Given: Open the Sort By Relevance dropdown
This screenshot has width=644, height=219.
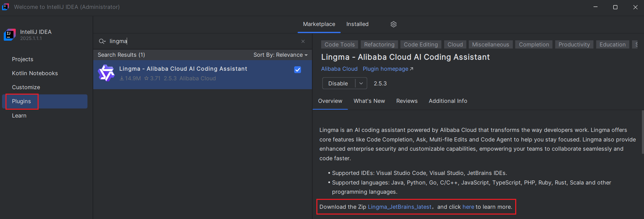Looking at the screenshot, I should tap(280, 55).
